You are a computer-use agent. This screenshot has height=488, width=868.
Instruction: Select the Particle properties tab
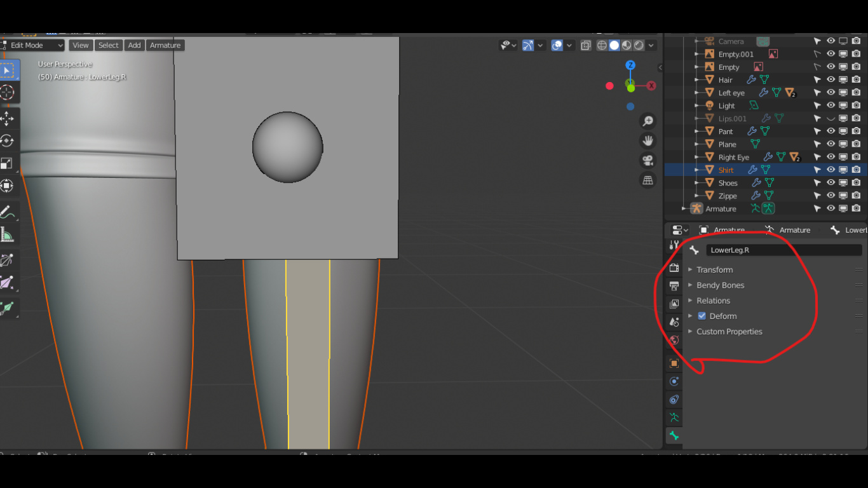(674, 381)
